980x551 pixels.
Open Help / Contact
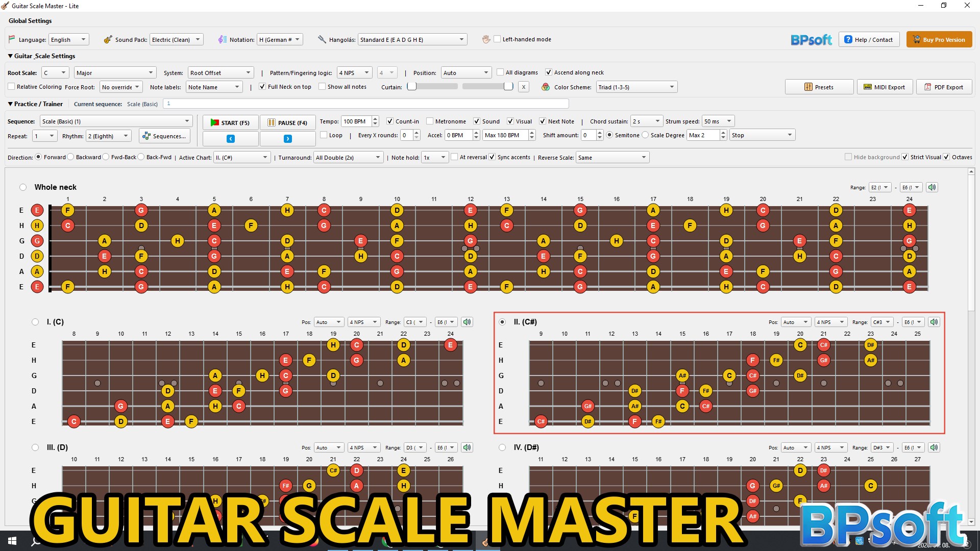[x=869, y=39]
